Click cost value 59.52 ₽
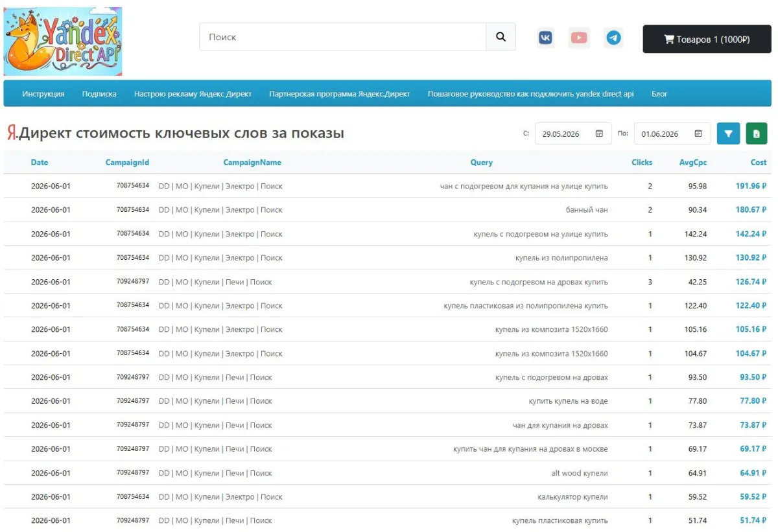The width and height of the screenshot is (778, 532). [x=753, y=497]
